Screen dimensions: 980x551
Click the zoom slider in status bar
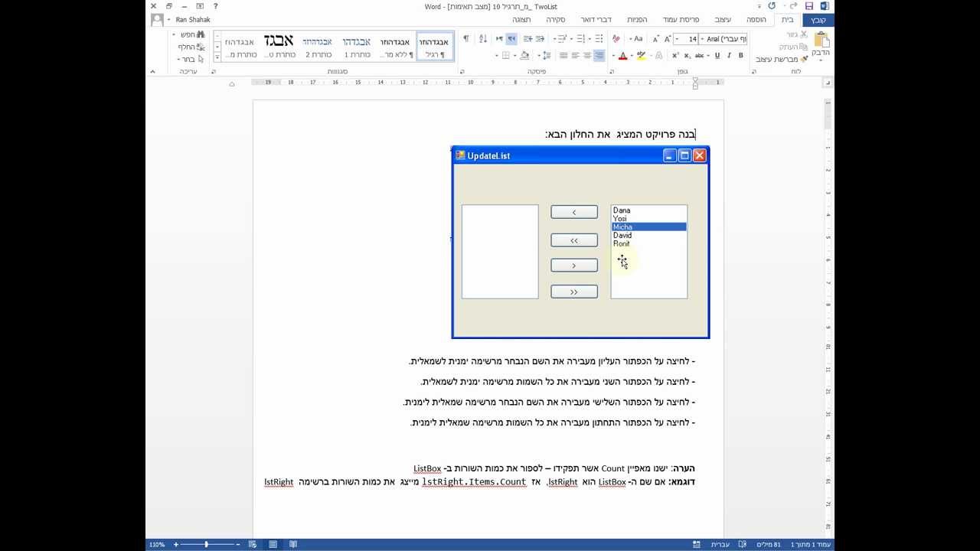(205, 545)
